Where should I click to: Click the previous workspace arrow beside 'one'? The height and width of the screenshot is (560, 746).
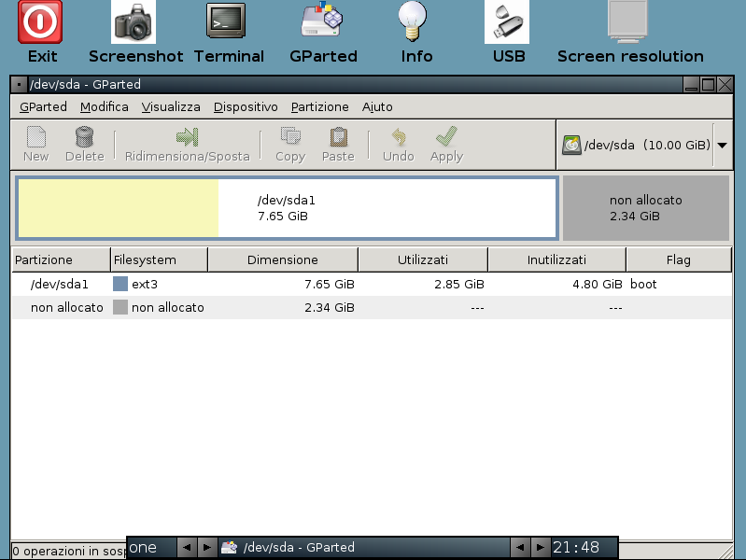[187, 547]
